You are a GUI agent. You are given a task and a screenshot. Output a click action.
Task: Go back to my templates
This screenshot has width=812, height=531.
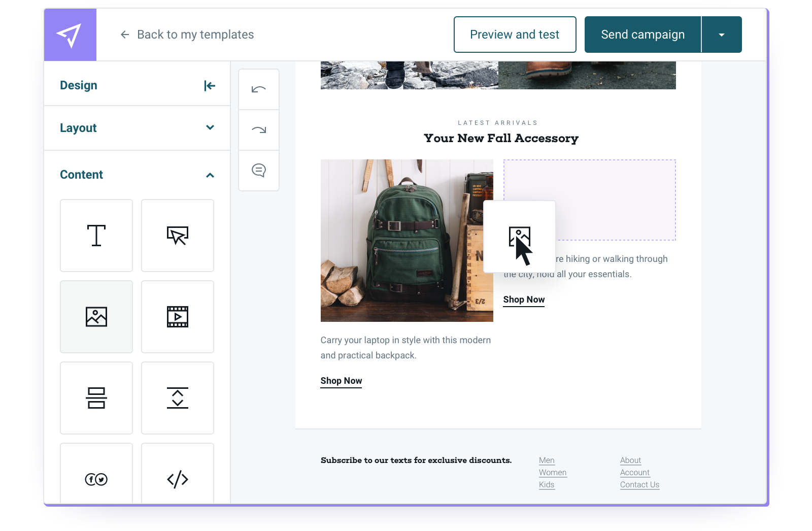pyautogui.click(x=187, y=35)
